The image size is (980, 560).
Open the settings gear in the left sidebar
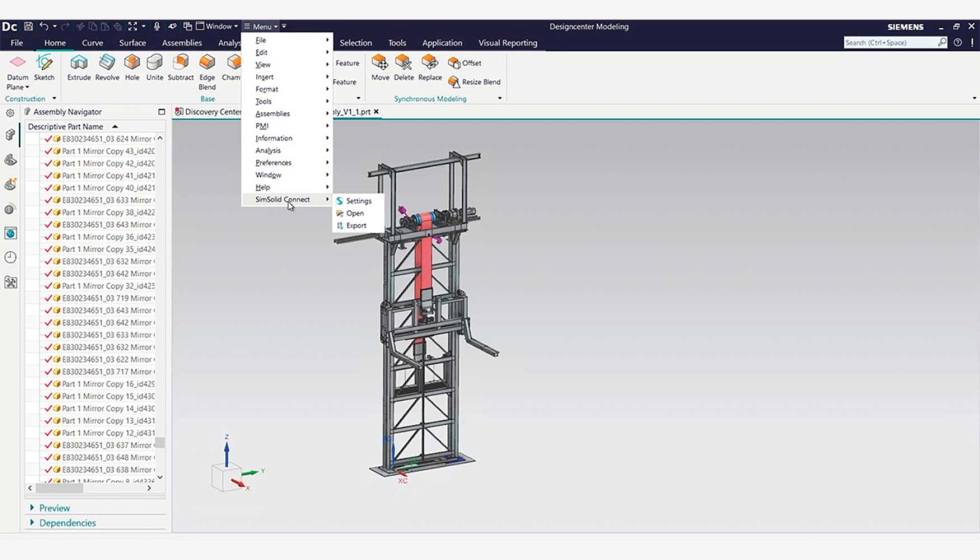coord(10,113)
